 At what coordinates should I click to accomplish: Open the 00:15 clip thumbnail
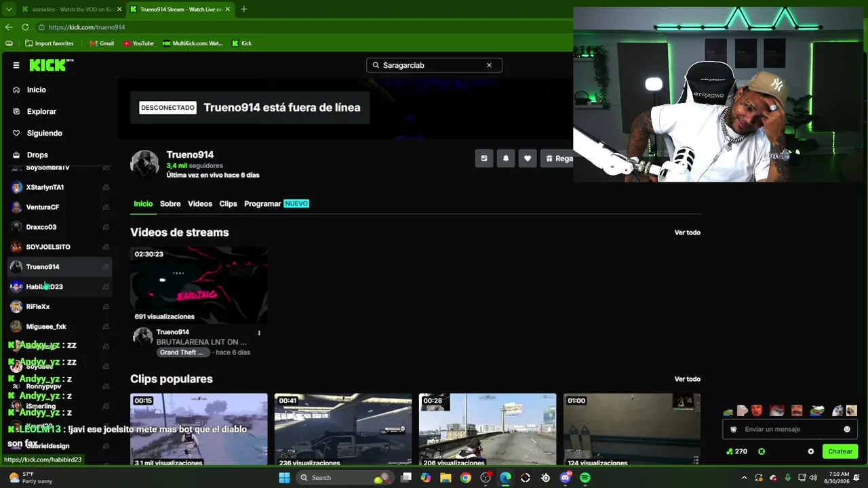[x=199, y=430]
